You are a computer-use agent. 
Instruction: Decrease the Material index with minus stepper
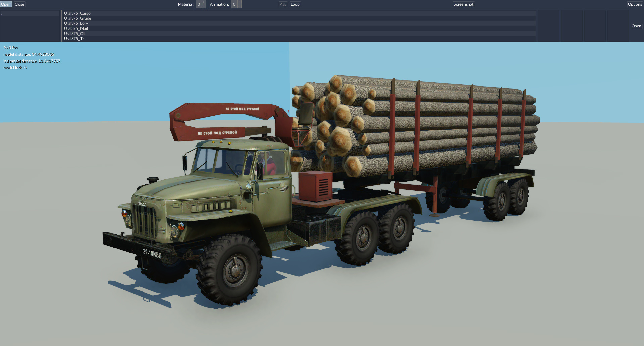pos(204,6)
